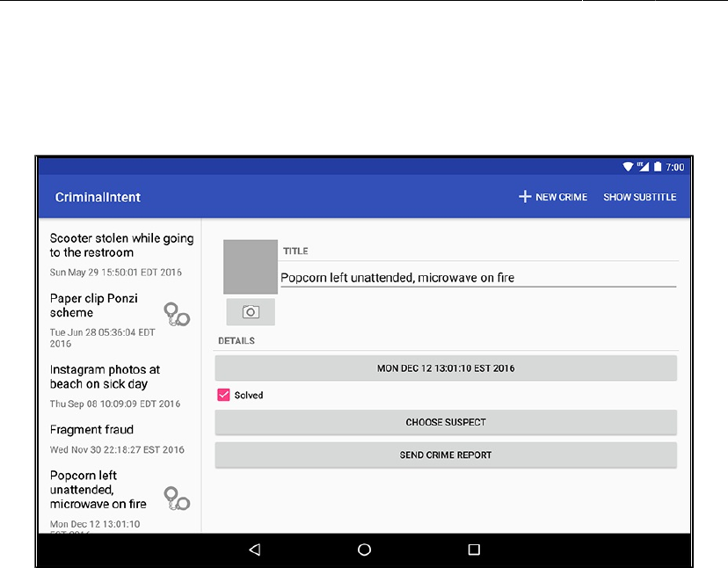The width and height of the screenshot is (728, 568).
Task: Select Instagram photos at beach crime
Action: click(x=121, y=386)
